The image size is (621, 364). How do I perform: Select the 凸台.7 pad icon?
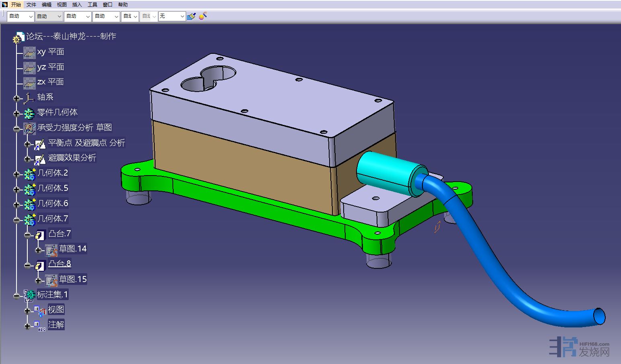point(40,234)
